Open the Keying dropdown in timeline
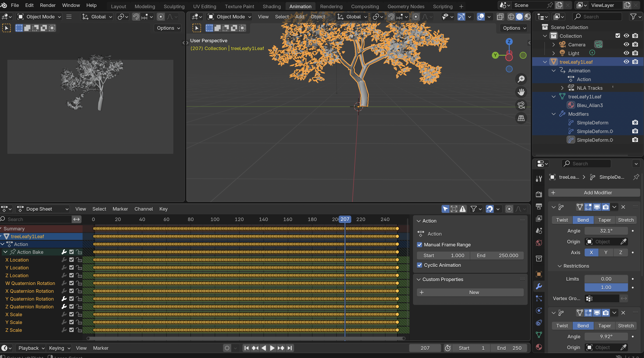The image size is (644, 358). point(59,348)
